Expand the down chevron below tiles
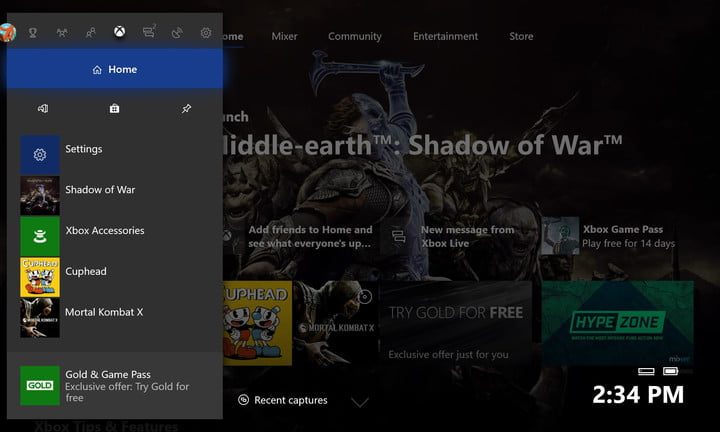The width and height of the screenshot is (720, 432). point(360,403)
